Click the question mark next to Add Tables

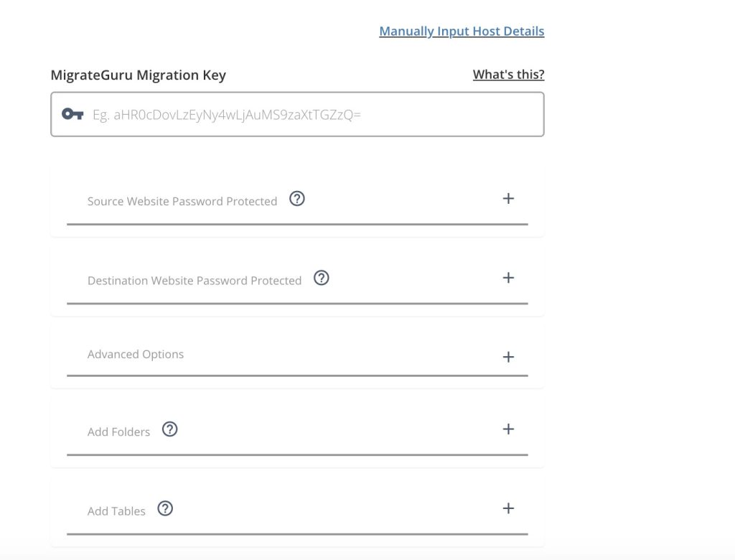[165, 508]
